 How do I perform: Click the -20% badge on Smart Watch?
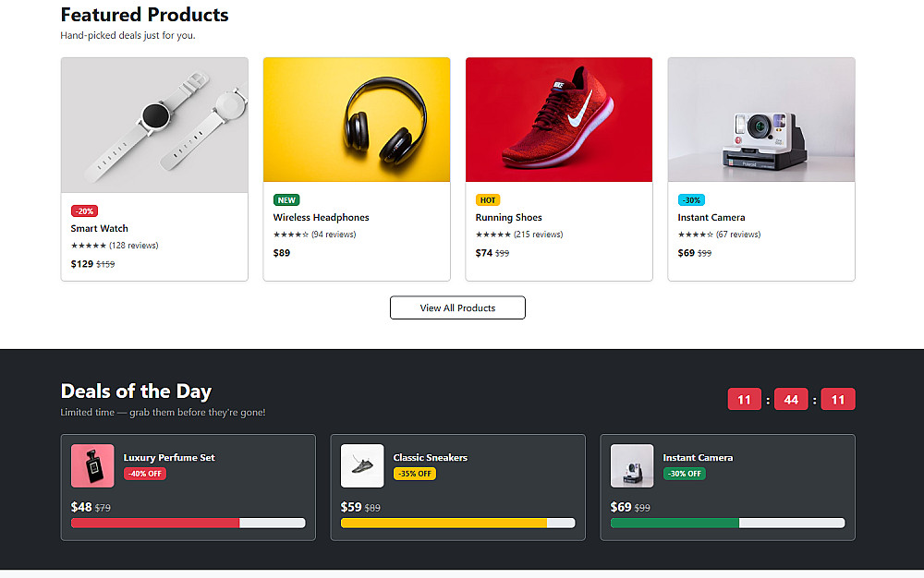(84, 211)
